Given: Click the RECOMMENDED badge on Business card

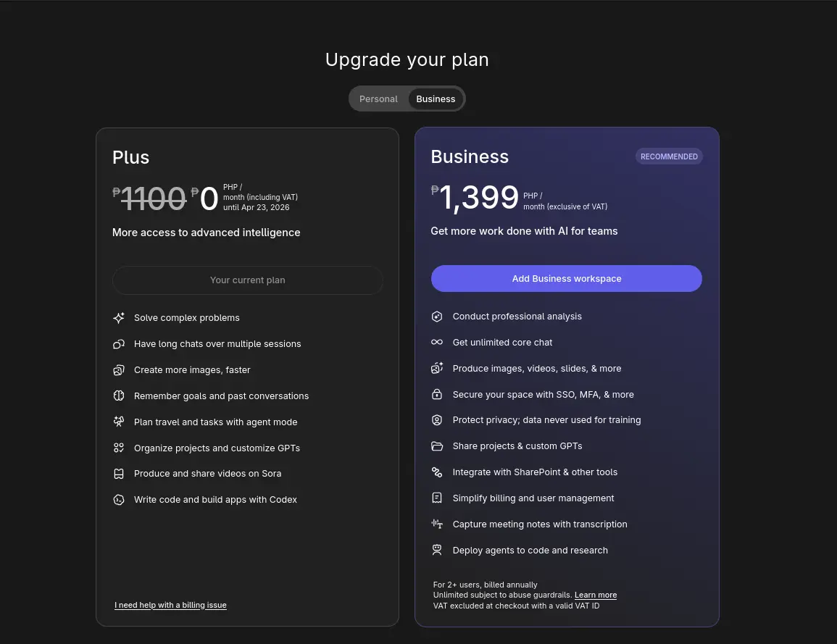Looking at the screenshot, I should (669, 156).
